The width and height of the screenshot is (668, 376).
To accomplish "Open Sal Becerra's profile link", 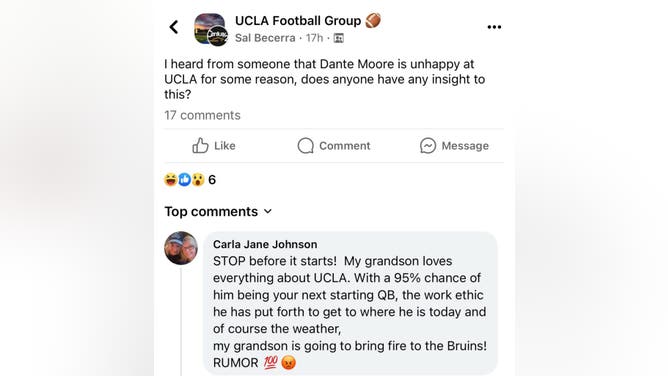I will click(265, 38).
